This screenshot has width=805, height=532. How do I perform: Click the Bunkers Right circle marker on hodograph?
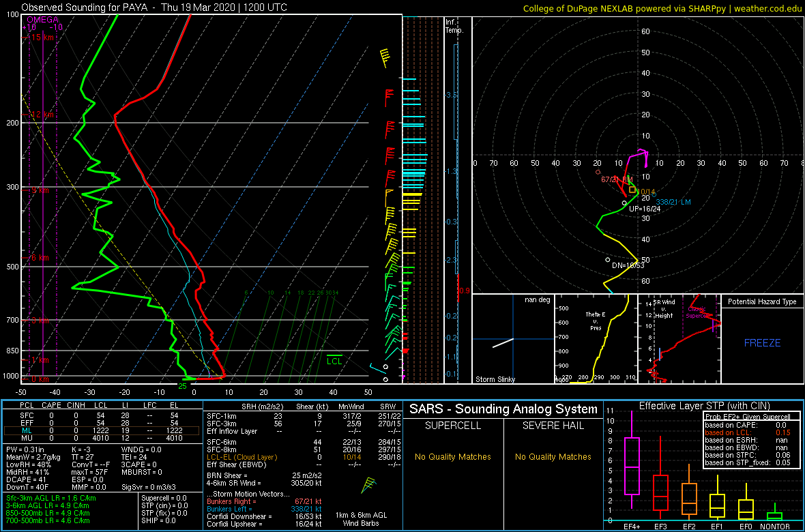[598, 172]
